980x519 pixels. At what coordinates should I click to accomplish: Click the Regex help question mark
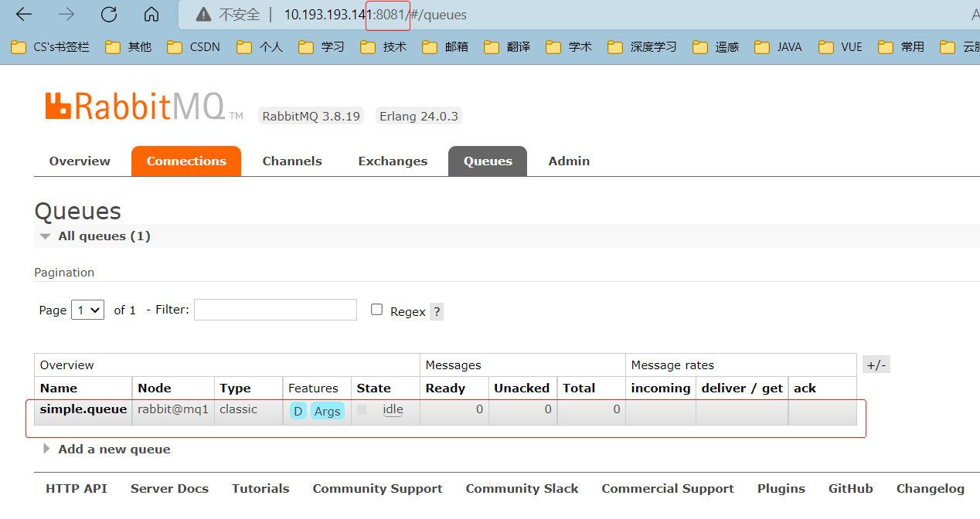click(x=437, y=312)
